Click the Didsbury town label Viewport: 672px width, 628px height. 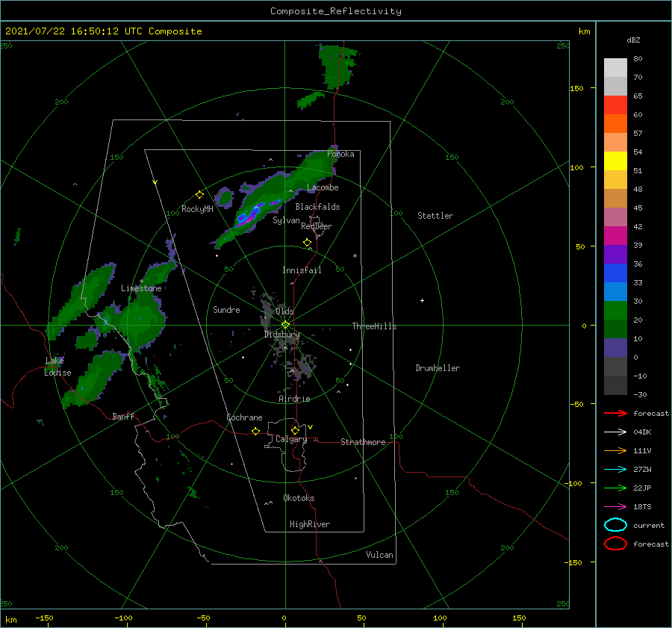(x=282, y=335)
